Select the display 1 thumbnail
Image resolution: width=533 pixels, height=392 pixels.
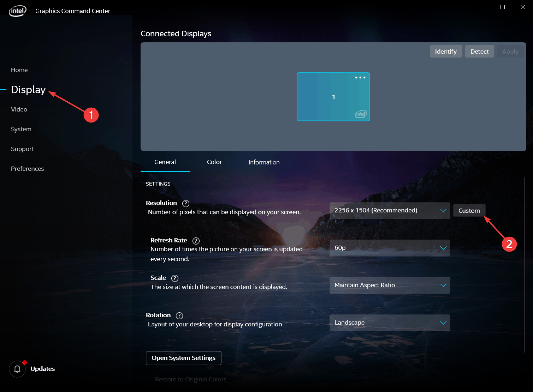[333, 97]
